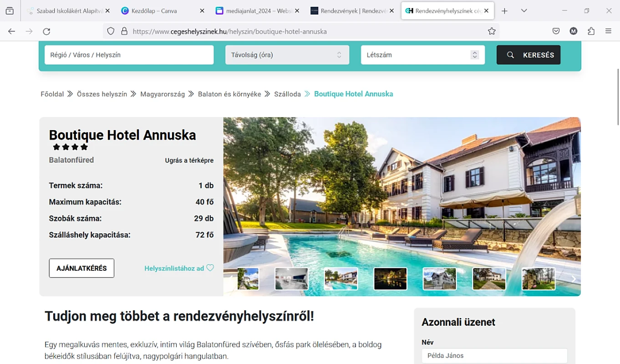Add venue with Helyszínlistához ad
The height and width of the screenshot is (364, 620).
click(x=174, y=268)
